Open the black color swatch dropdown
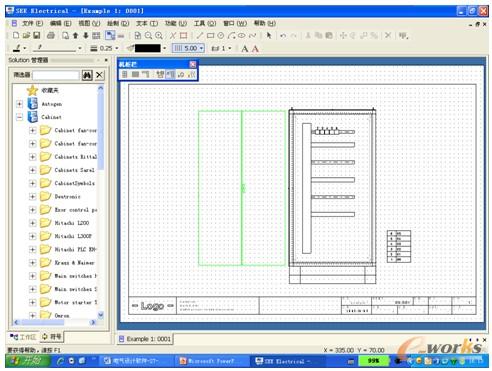Viewport: 492px width, 371px height. point(164,48)
